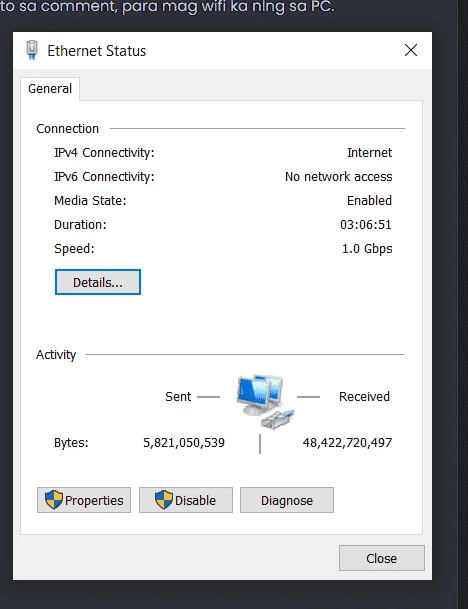The image size is (468, 609).
Task: Disable the Ethernet adapter
Action: [x=186, y=500]
